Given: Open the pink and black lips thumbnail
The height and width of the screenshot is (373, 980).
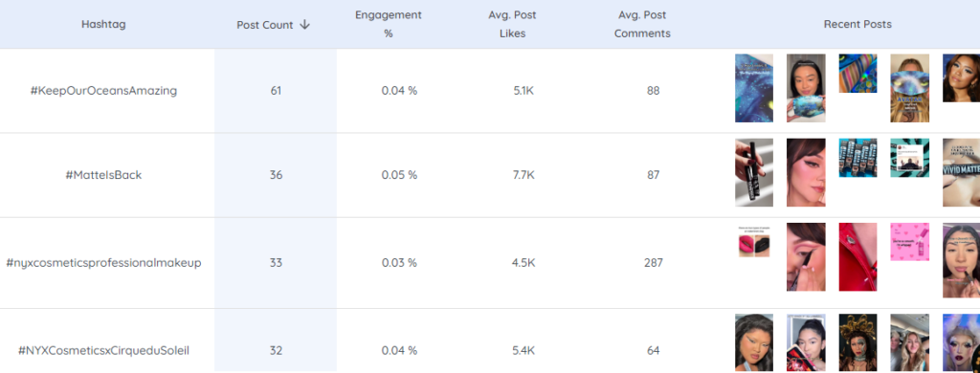Looking at the screenshot, I should click(x=754, y=242).
